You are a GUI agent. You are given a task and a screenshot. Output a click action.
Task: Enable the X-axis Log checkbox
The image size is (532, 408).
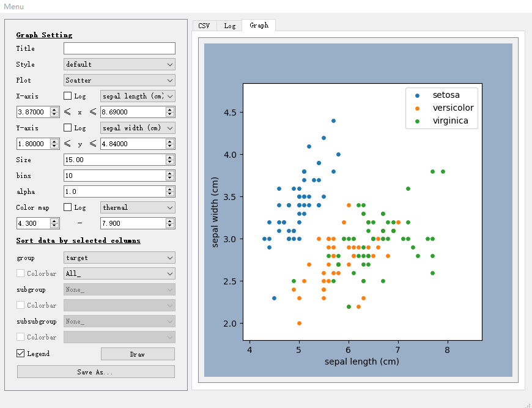tap(67, 96)
